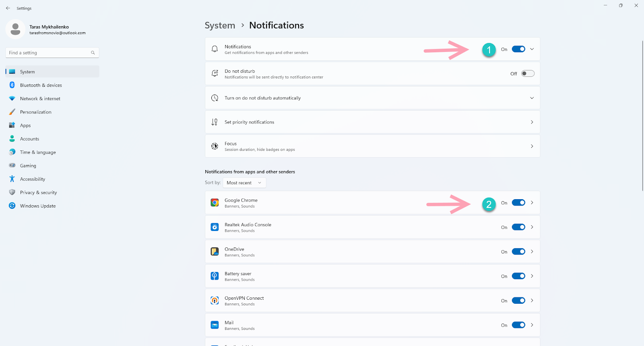Click the Accessibility figure icon
This screenshot has height=346, width=644.
click(12, 179)
